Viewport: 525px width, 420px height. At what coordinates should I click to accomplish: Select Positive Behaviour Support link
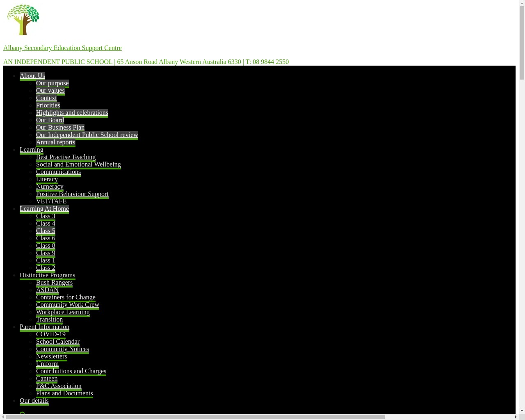click(72, 194)
